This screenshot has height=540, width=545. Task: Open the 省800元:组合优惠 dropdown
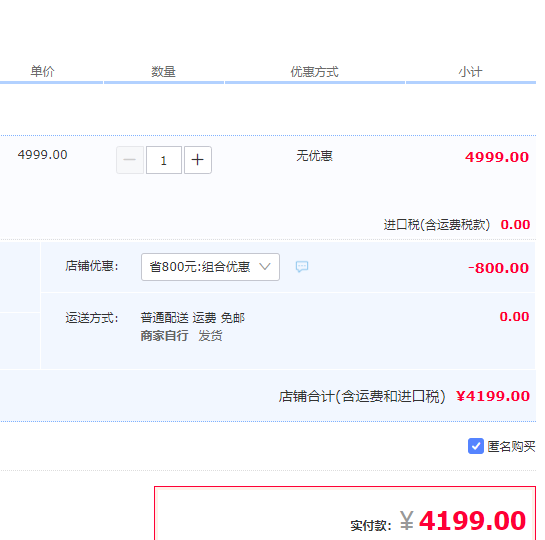point(210,267)
